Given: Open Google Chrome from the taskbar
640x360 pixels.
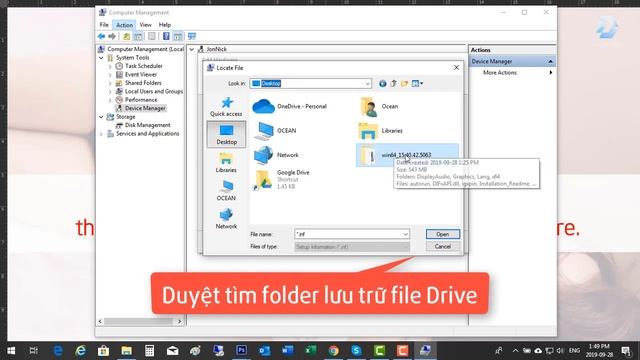Looking at the screenshot, I should (333, 351).
